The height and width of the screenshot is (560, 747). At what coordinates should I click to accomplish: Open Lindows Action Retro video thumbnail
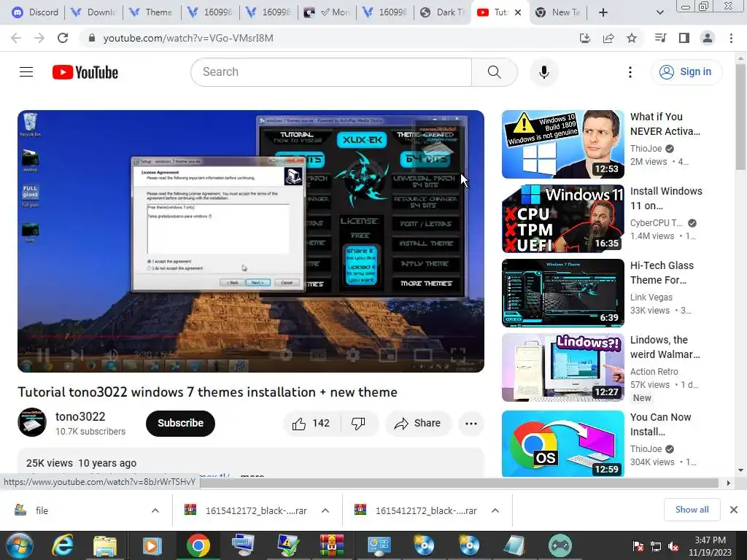562,367
